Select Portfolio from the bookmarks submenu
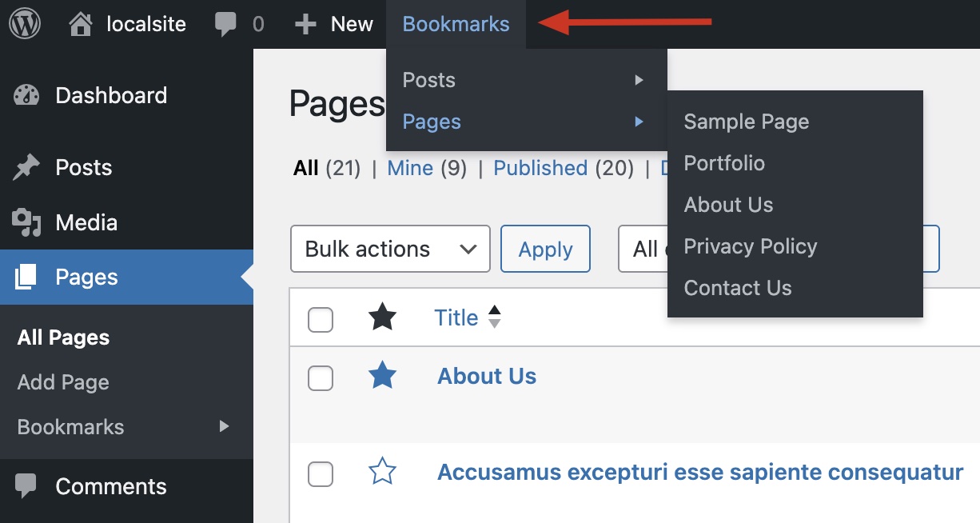The height and width of the screenshot is (523, 980). point(724,163)
